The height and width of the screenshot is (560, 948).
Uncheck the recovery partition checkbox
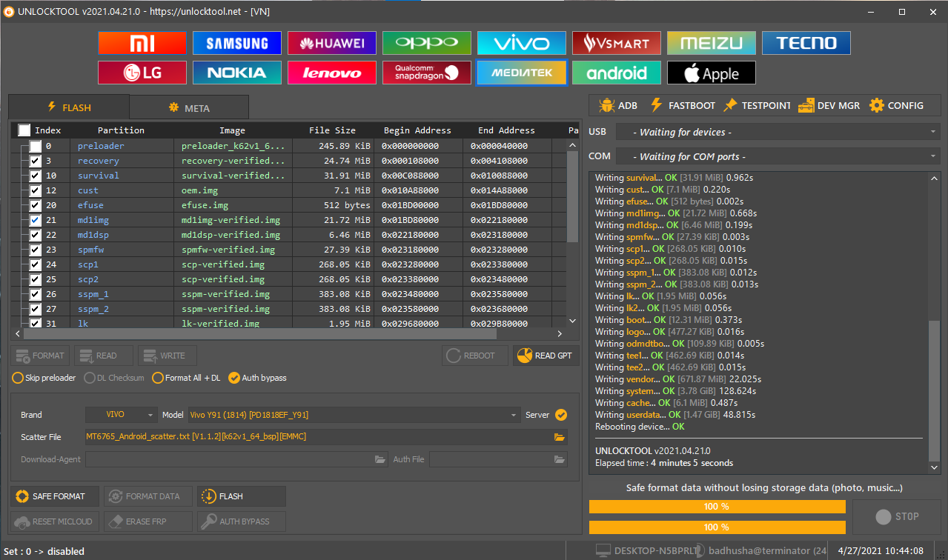tap(36, 161)
